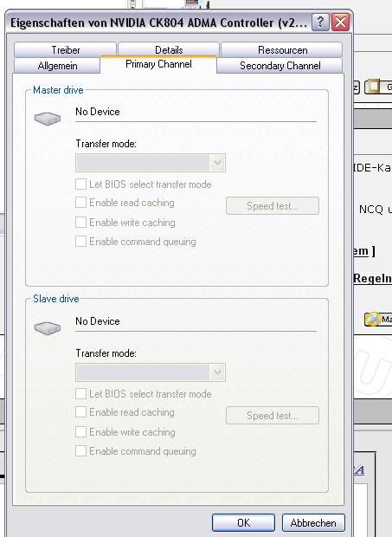Click the dialog title bar text

tap(158, 23)
